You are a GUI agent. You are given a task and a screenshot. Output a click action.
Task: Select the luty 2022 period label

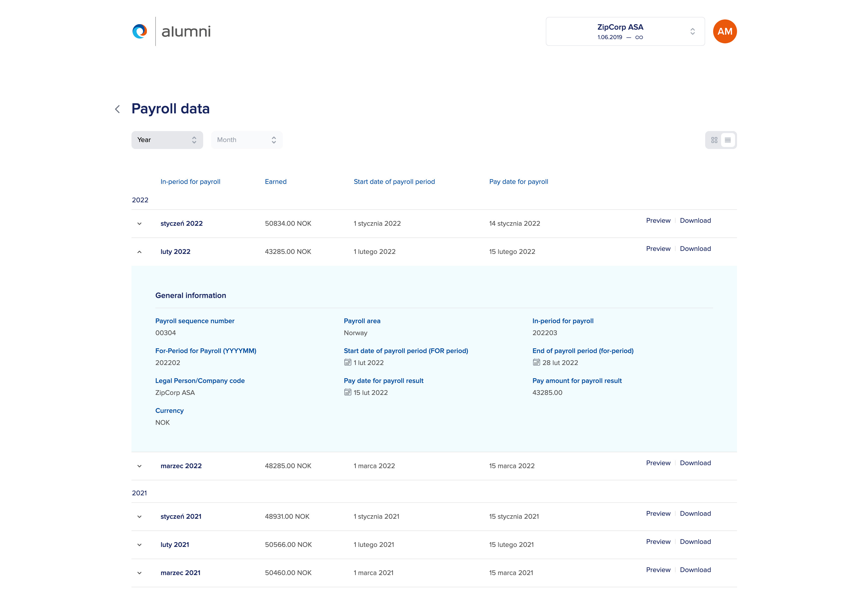click(175, 251)
